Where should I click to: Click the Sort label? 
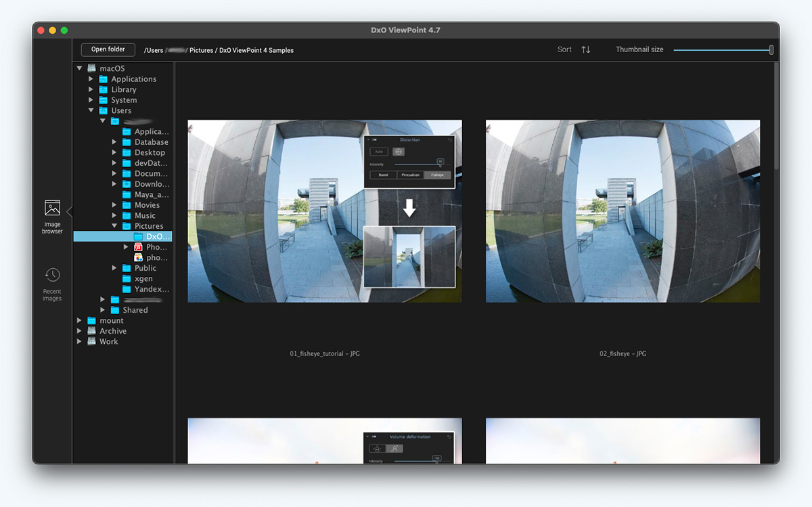point(564,49)
